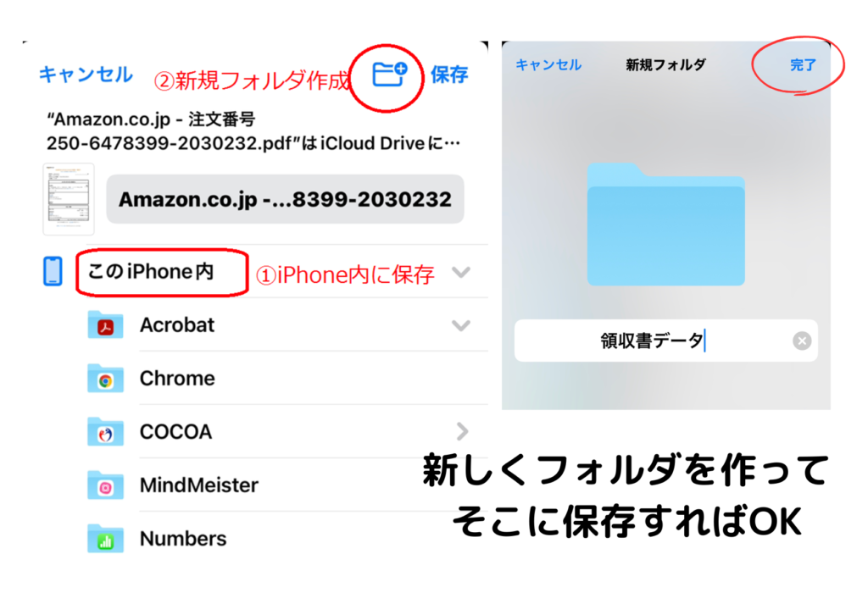Cancel new folder creation on right panel
The height and width of the screenshot is (615, 868).
(x=548, y=64)
